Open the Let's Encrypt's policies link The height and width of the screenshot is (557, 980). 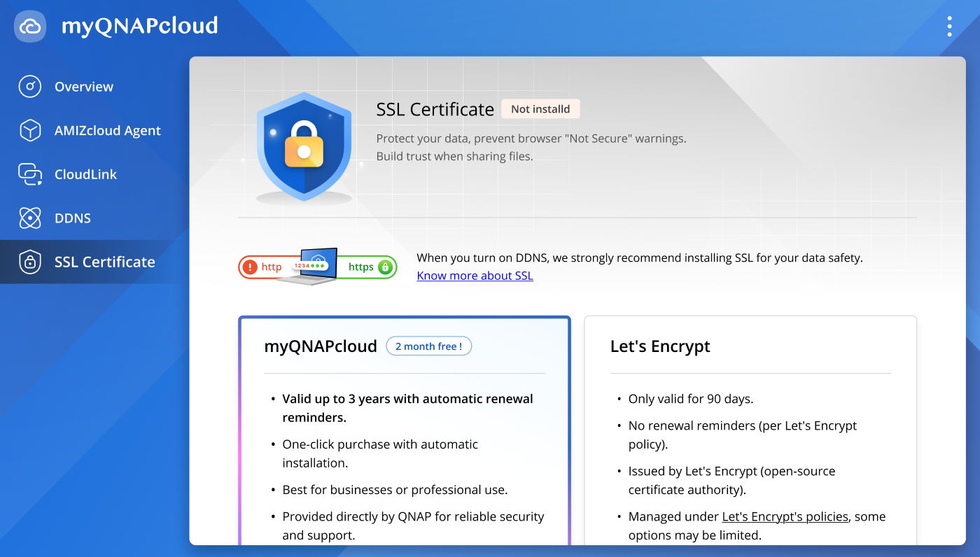(785, 517)
